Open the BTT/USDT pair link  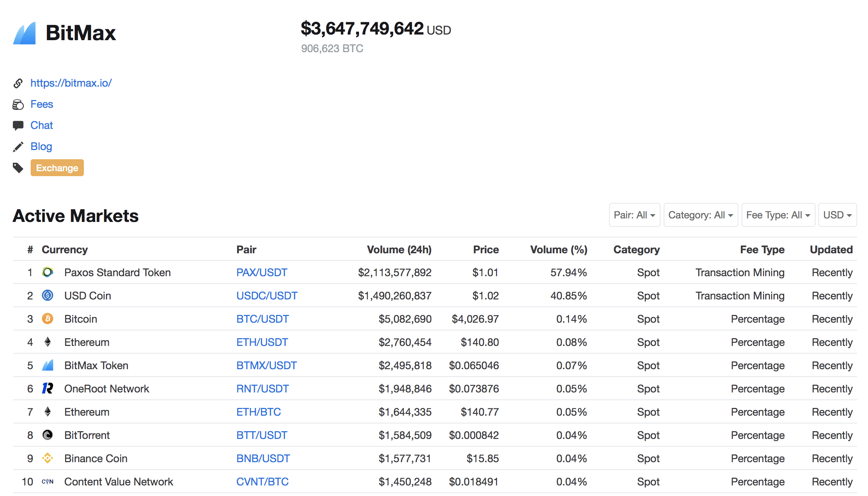coord(262,435)
